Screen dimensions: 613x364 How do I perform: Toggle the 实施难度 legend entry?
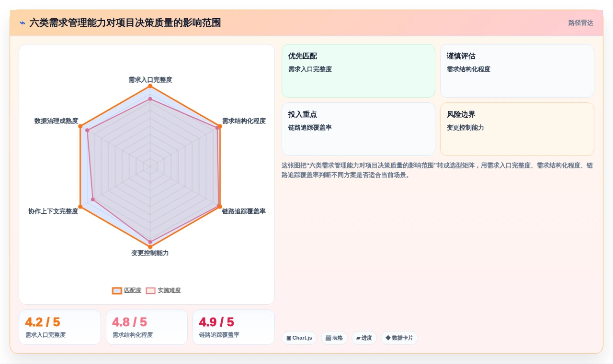[163, 290]
